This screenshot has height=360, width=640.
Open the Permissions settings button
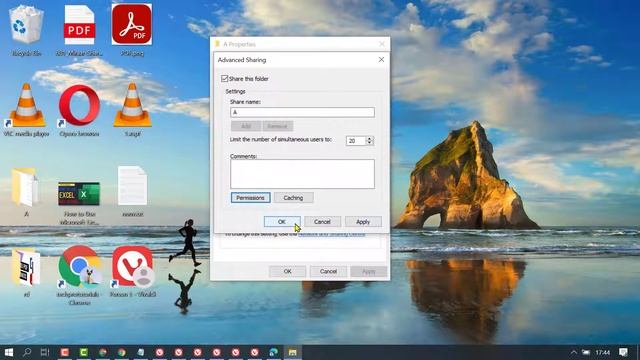250,198
